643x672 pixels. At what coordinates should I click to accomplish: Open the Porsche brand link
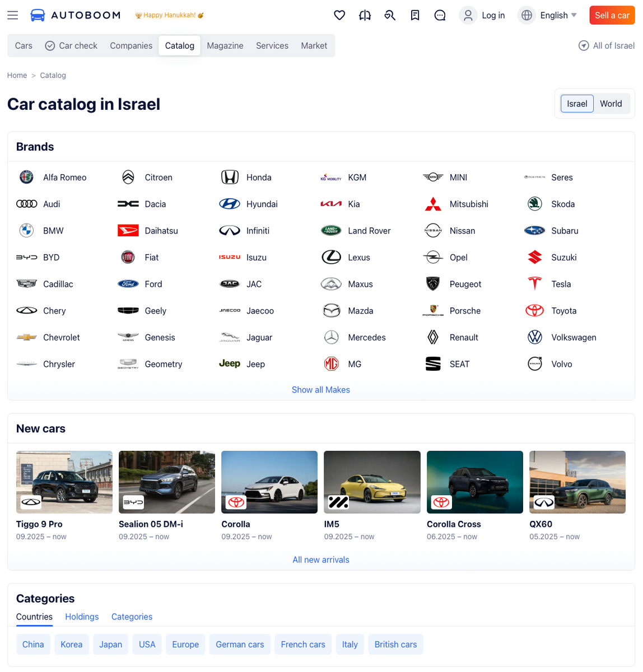465,311
